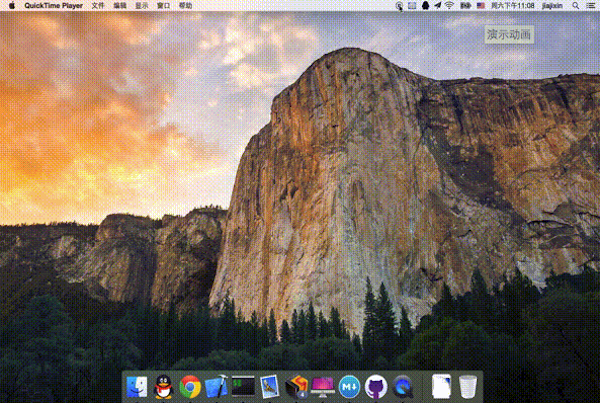This screenshot has width=600, height=403.
Task: Launch MacDown M↓ app from Dock
Action: pyautogui.click(x=349, y=387)
